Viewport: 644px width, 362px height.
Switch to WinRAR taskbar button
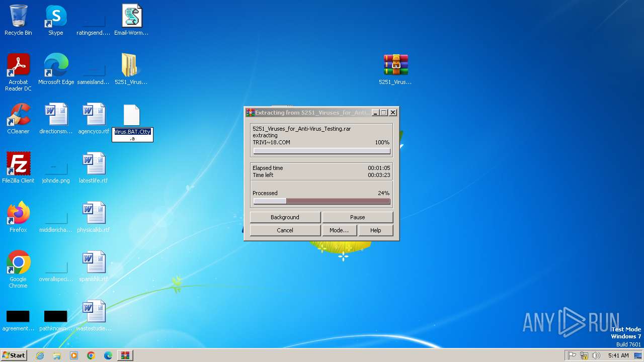coord(125,355)
